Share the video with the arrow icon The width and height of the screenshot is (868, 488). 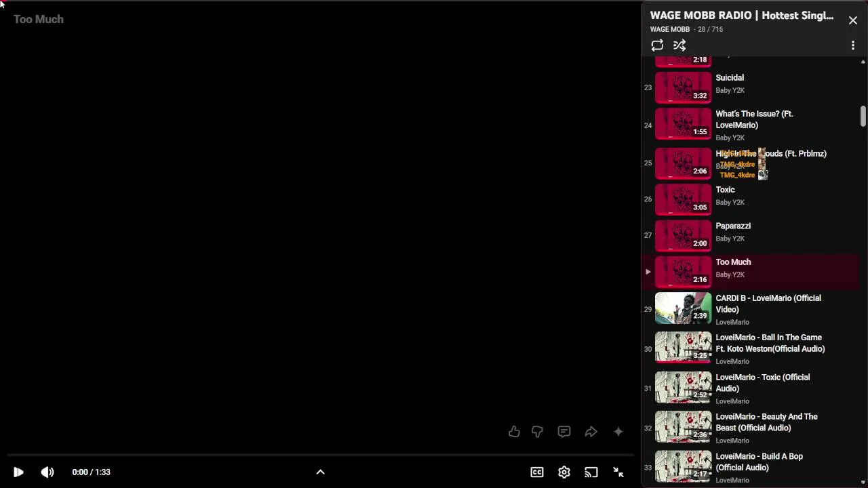[591, 432]
